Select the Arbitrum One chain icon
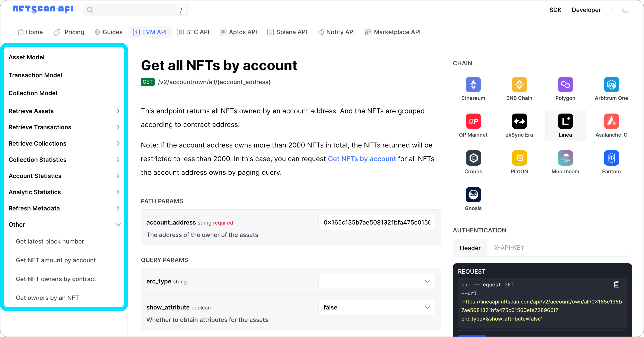Screen dimensions: 644x337 pos(611,85)
